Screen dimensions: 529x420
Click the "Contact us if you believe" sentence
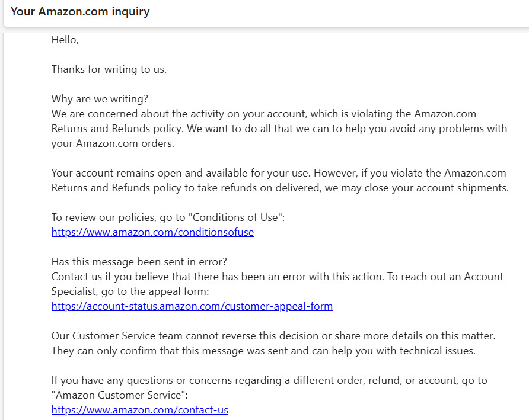coord(278,277)
